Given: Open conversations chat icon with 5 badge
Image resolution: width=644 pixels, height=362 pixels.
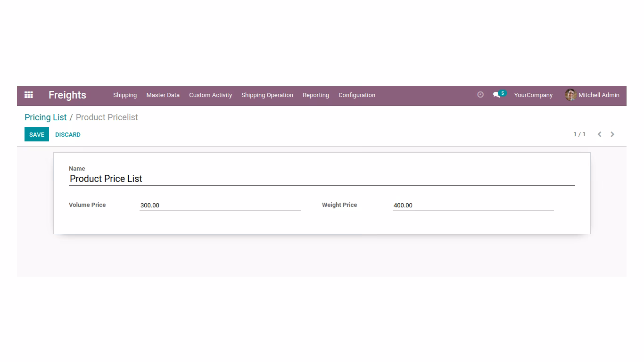Looking at the screenshot, I should (499, 94).
